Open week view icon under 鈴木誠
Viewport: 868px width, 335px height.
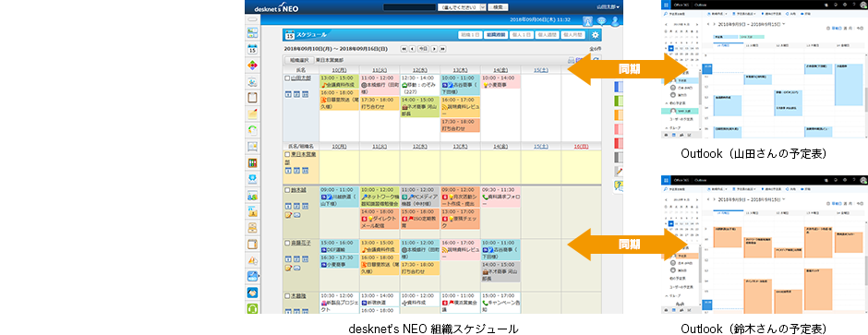(296, 206)
